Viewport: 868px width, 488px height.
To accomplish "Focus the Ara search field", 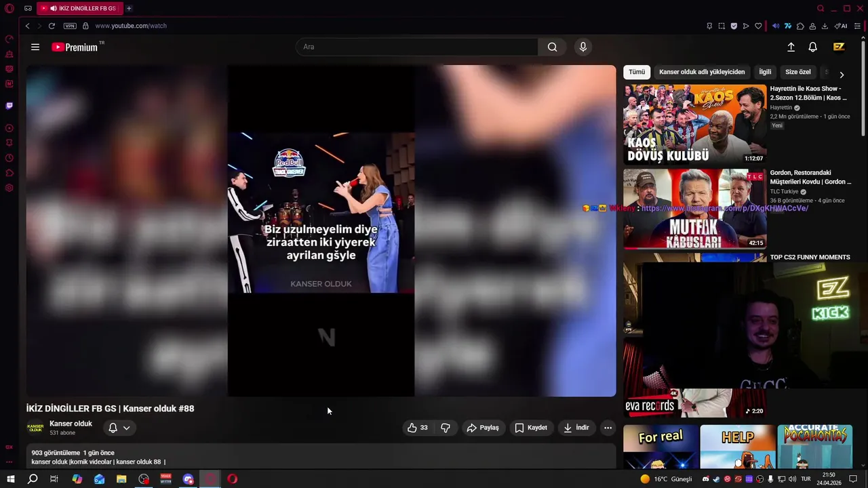I will coord(417,47).
